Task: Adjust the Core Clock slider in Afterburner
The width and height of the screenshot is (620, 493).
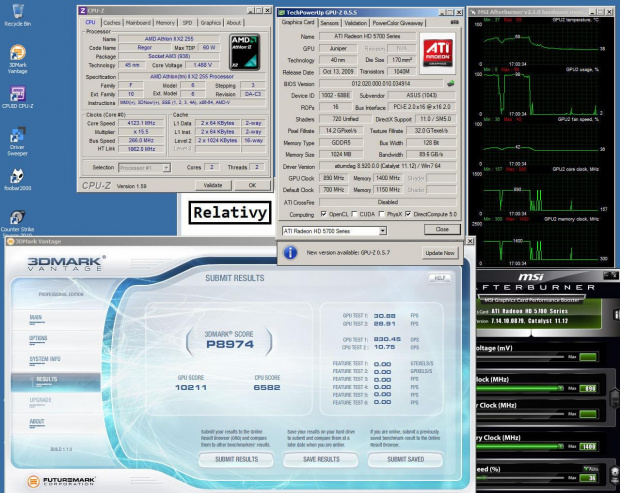Action: tap(520, 388)
